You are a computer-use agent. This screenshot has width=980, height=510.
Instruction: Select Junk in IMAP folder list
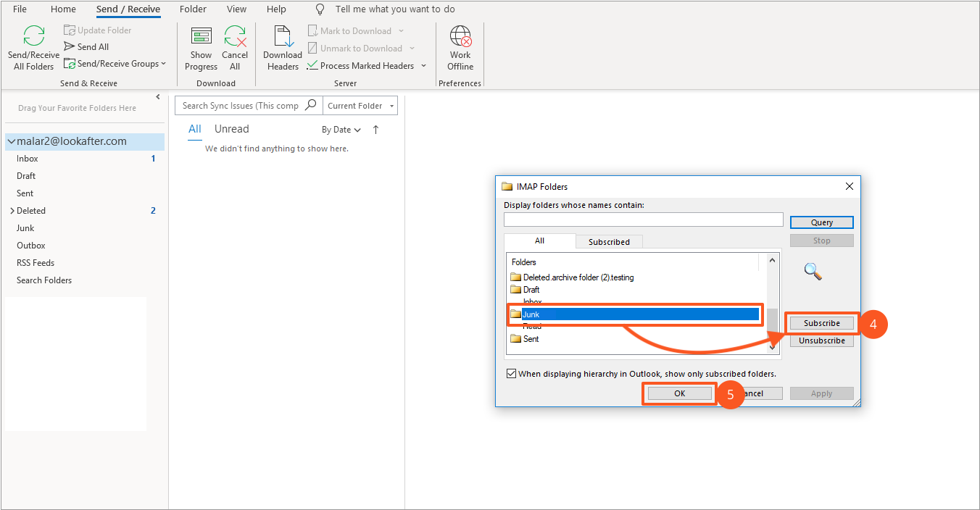(x=634, y=314)
